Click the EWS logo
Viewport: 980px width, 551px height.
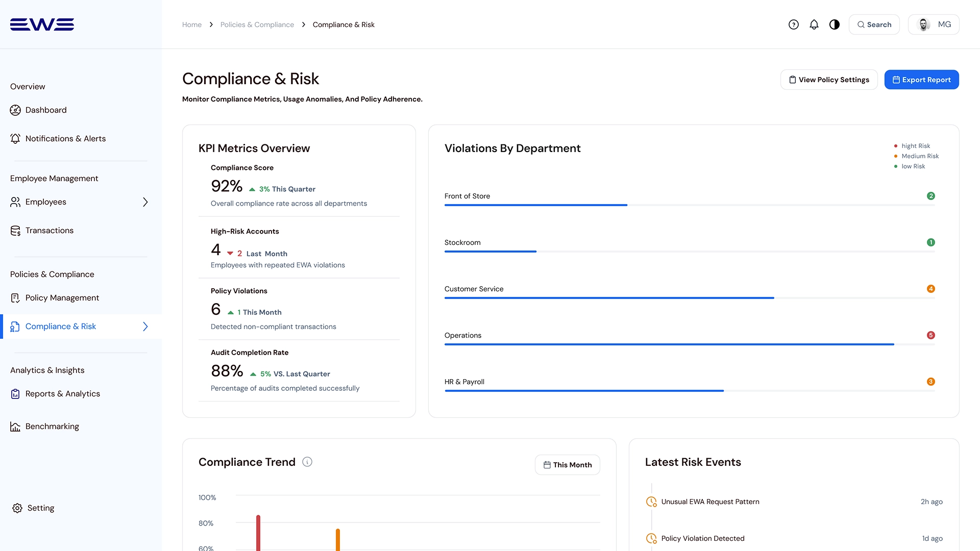[x=42, y=24]
